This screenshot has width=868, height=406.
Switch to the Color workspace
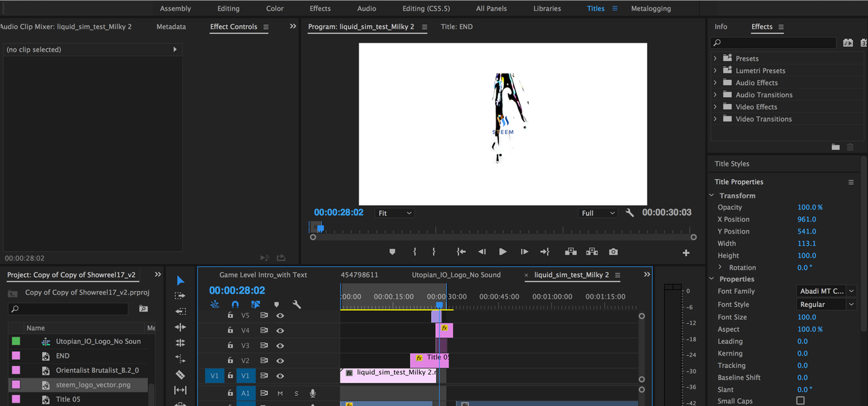(x=275, y=9)
